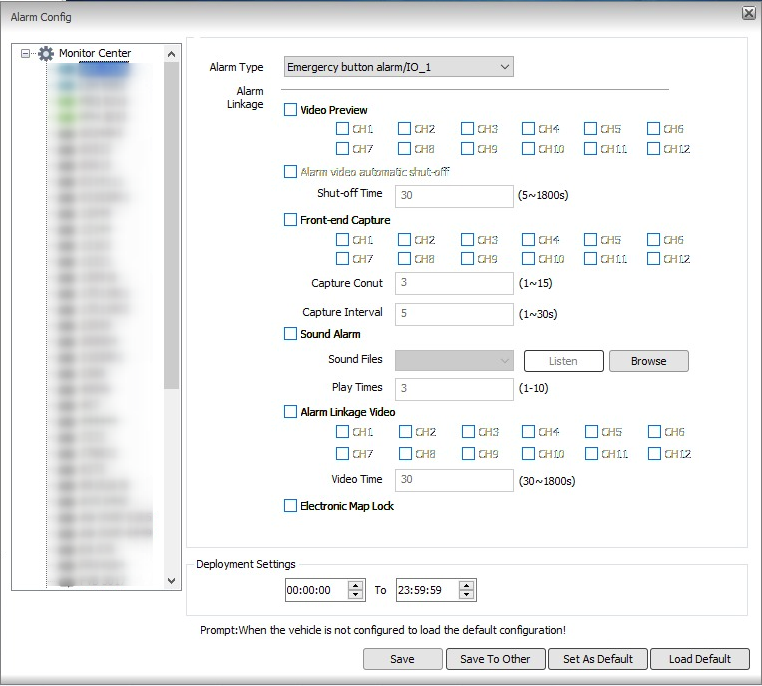The image size is (762, 686).
Task: Click the Save button
Action: 402,659
